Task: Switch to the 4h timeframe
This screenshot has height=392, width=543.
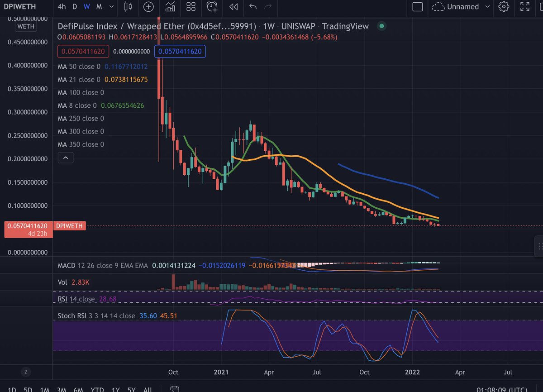Action: point(62,7)
